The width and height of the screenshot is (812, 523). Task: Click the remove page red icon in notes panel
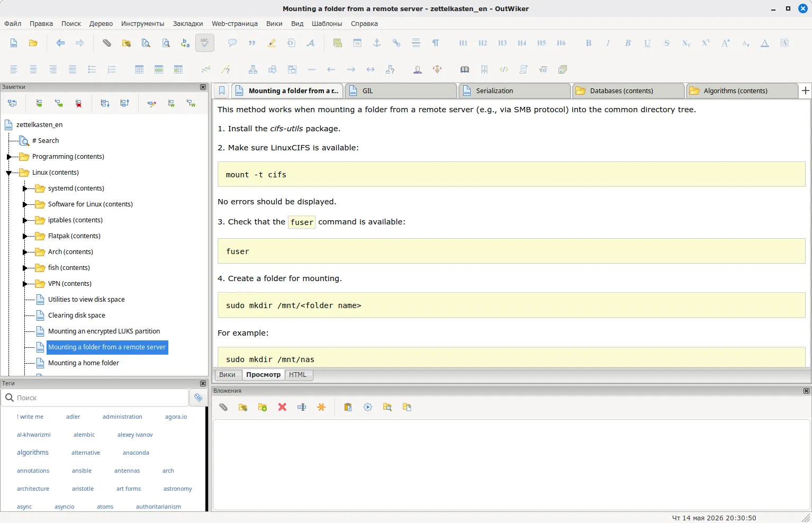pyautogui.click(x=78, y=103)
